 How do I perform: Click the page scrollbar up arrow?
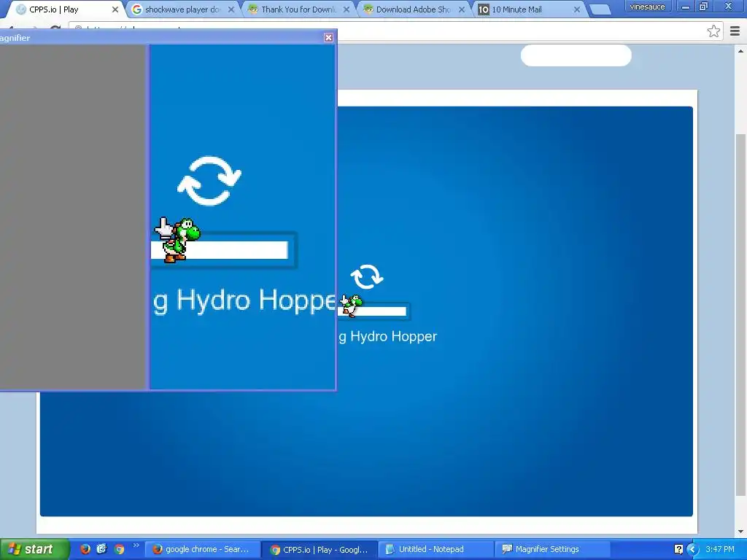tap(741, 50)
